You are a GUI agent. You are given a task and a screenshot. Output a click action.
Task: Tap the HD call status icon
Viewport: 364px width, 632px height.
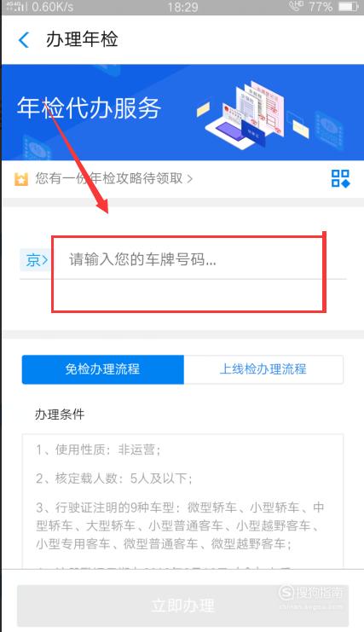point(296,7)
